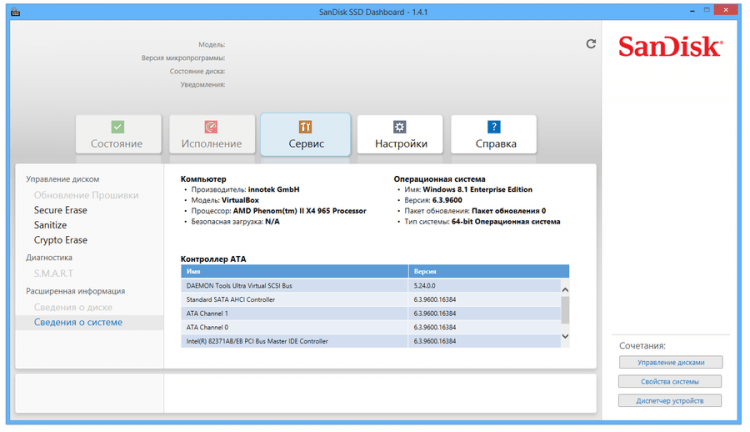This screenshot has height=432, width=750.
Task: Click the blue question mark Help icon
Action: click(x=493, y=127)
